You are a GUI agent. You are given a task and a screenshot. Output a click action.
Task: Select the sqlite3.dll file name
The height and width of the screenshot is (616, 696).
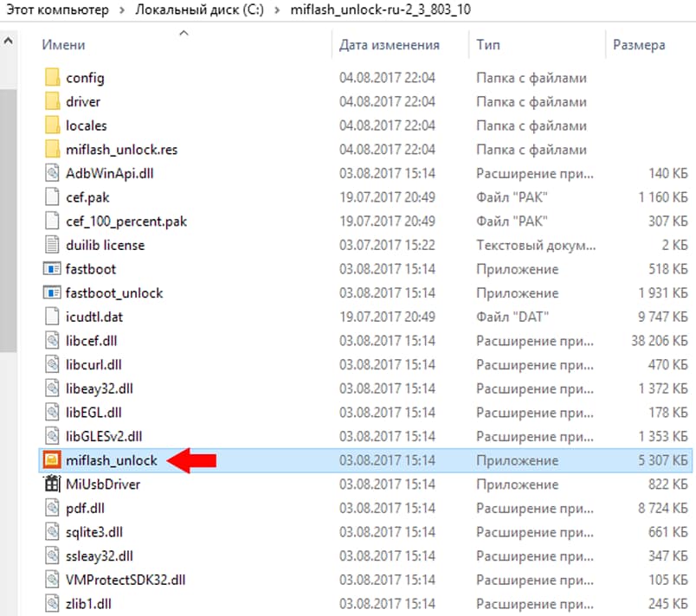(94, 532)
